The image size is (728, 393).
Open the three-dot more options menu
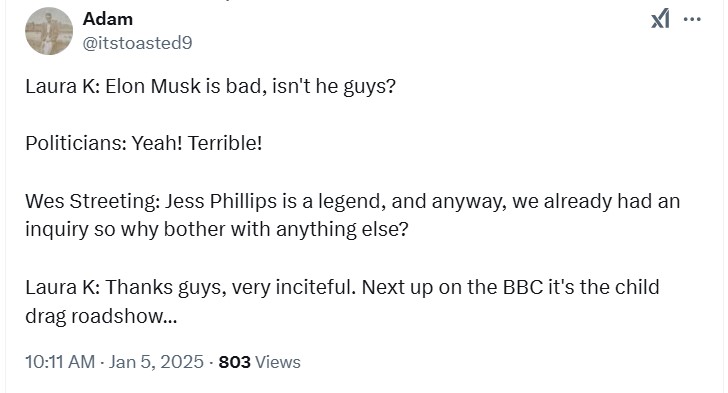[692, 19]
